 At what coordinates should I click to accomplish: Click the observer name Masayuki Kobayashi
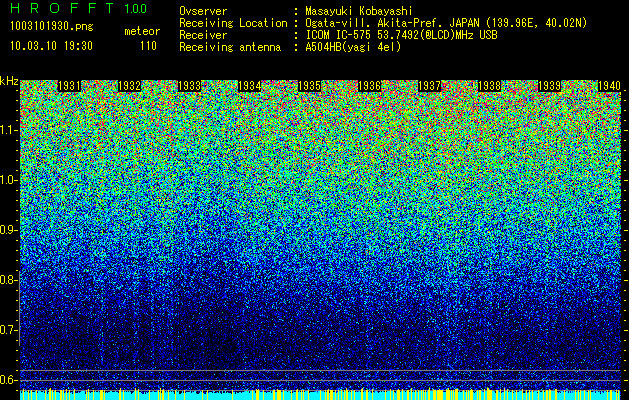[359, 11]
